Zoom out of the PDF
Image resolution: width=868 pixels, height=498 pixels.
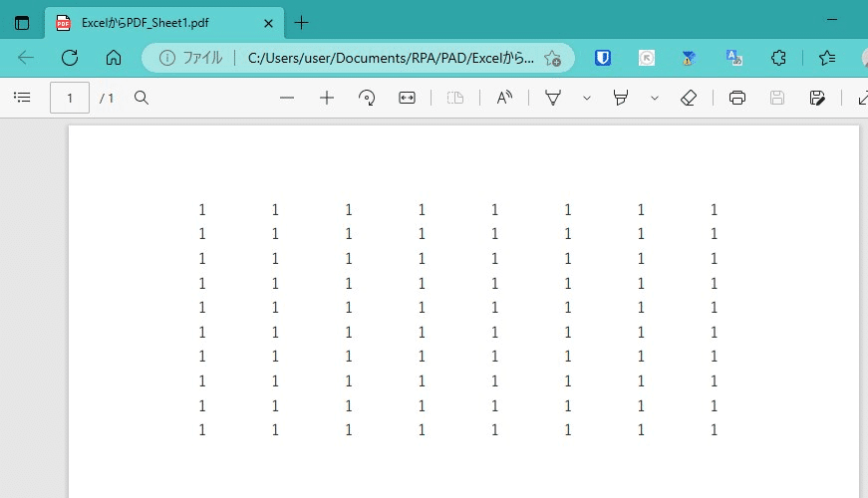(287, 98)
